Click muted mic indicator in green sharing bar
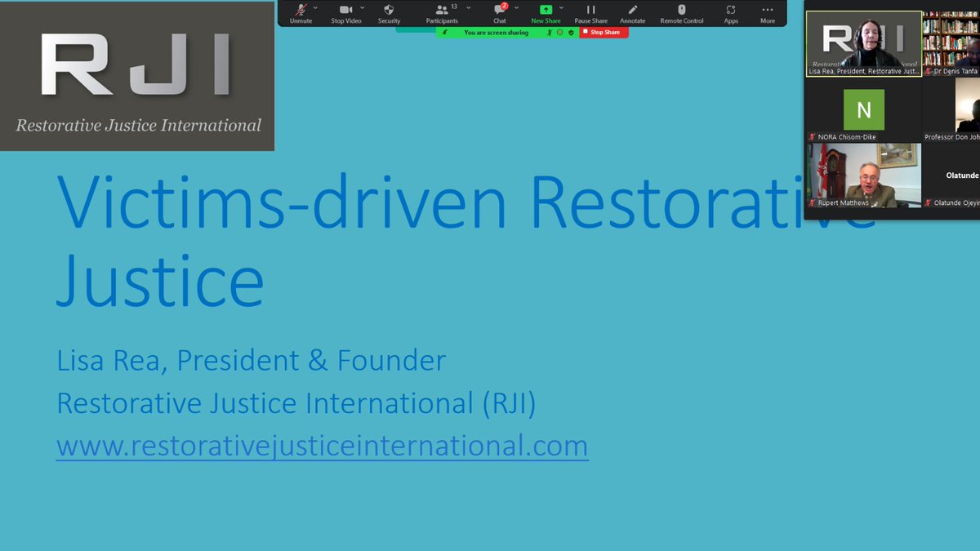This screenshot has height=551, width=980. point(550,33)
